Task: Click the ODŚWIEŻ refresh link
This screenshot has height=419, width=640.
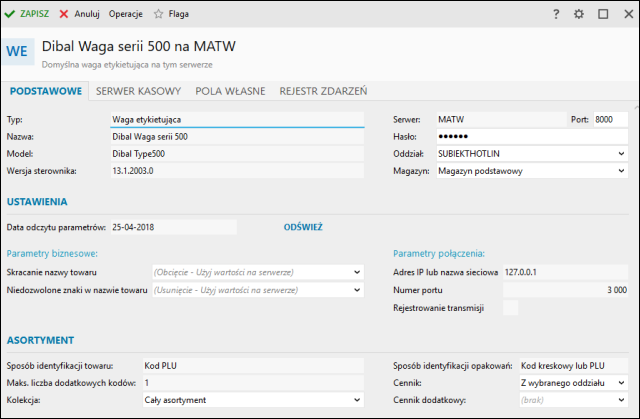Action: [303, 227]
